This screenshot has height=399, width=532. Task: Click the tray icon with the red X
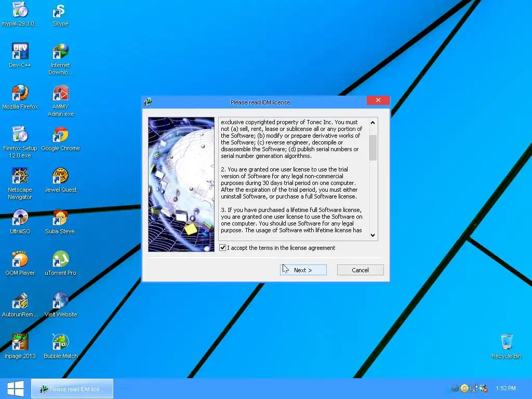[484, 388]
